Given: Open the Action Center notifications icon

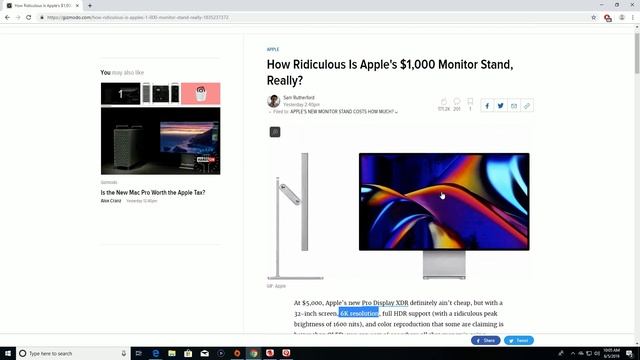Looking at the screenshot, I should click(629, 353).
